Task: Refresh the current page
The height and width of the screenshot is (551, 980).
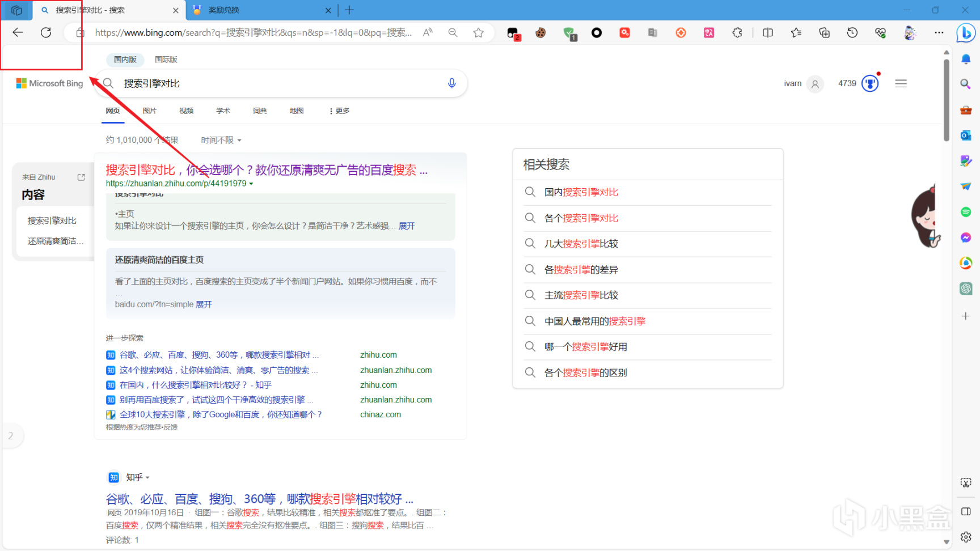Action: coord(46,33)
